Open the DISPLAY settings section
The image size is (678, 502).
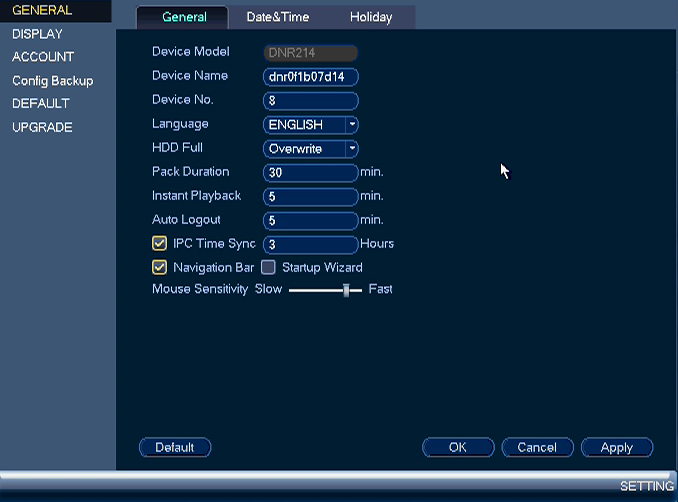coord(37,34)
